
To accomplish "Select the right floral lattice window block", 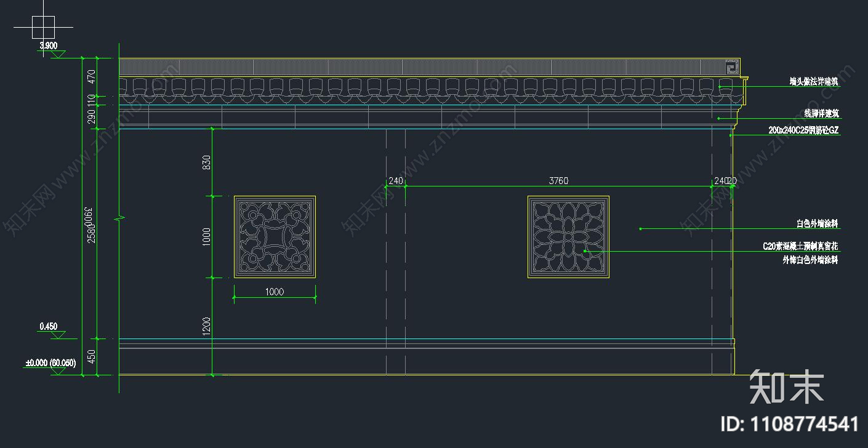I will [568, 237].
